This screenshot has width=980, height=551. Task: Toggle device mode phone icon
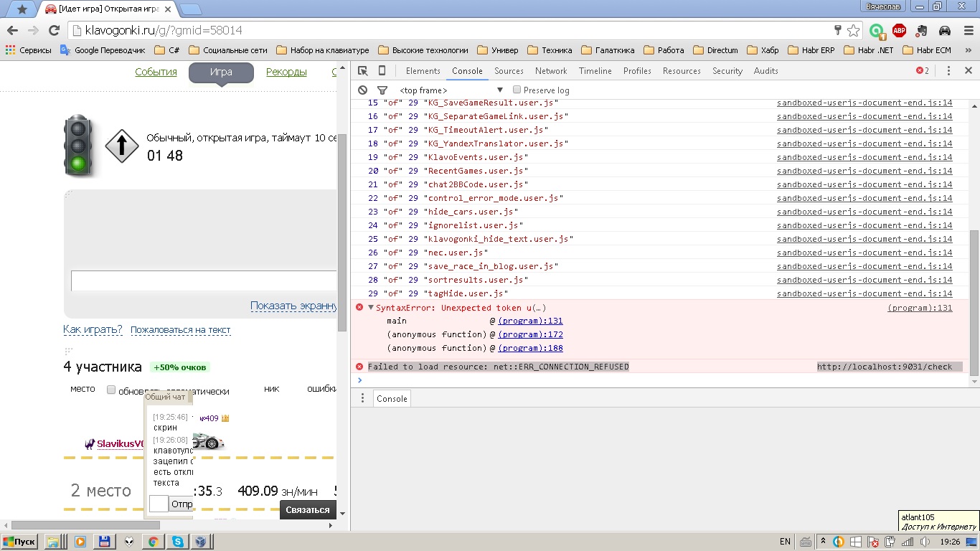[x=382, y=71]
